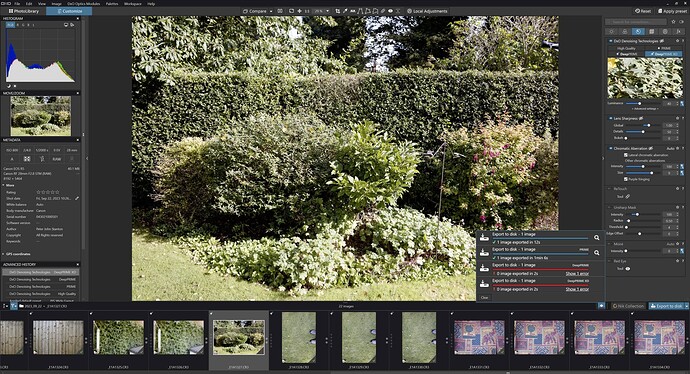
Task: Show first successful export in folder
Action: coord(596,238)
